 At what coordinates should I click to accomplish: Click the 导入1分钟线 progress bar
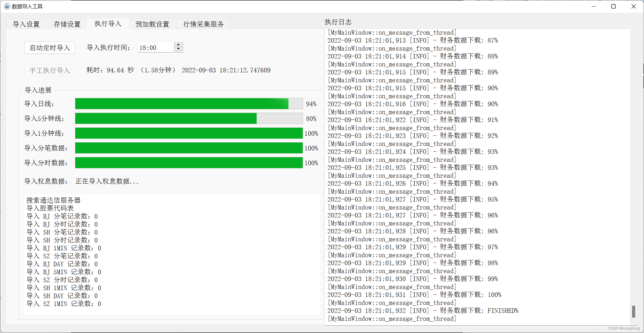pos(189,133)
